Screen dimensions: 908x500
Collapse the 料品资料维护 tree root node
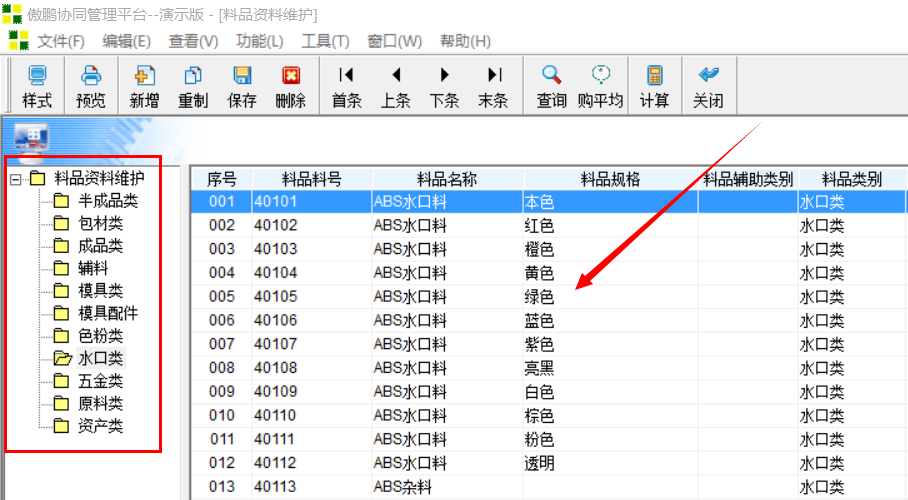click(15, 180)
